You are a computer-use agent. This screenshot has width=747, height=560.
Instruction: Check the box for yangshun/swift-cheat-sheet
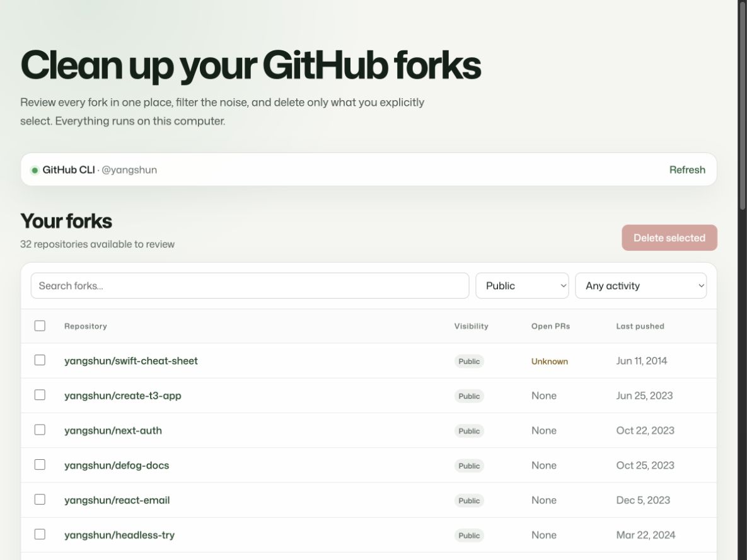40,360
